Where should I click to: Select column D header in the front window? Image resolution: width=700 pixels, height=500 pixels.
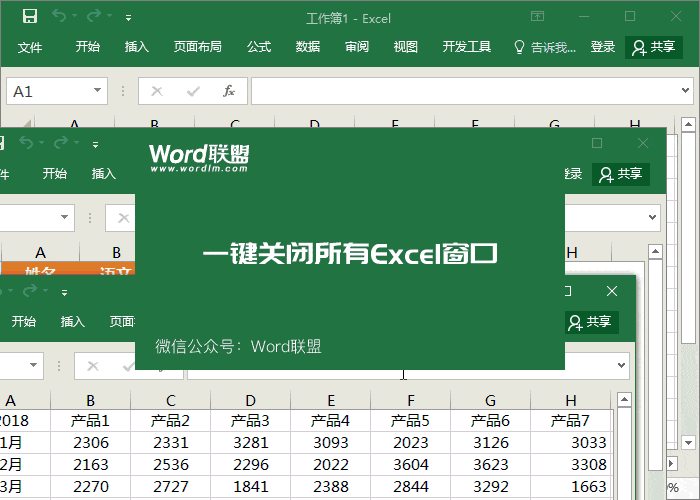[250, 400]
